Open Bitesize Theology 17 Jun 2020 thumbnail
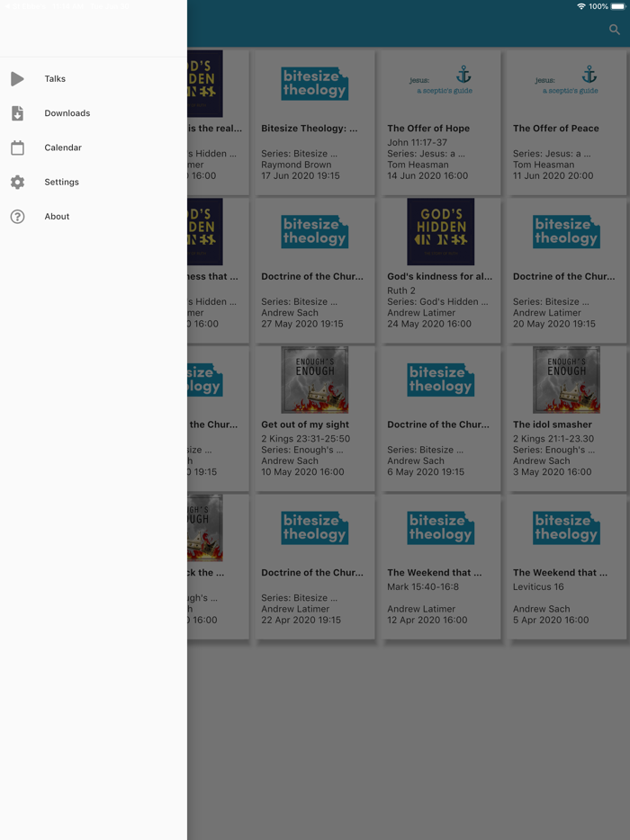 315,84
